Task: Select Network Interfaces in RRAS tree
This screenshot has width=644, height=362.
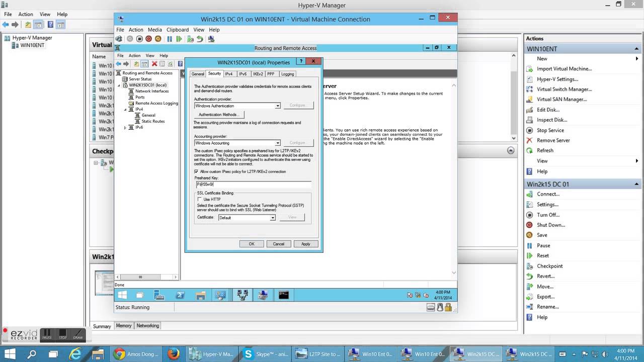Action: point(152,91)
